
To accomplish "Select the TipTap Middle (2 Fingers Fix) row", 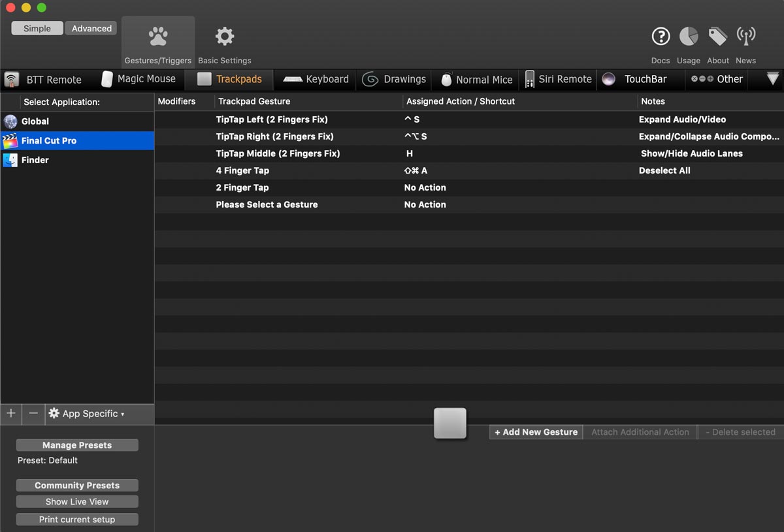I will click(469, 153).
